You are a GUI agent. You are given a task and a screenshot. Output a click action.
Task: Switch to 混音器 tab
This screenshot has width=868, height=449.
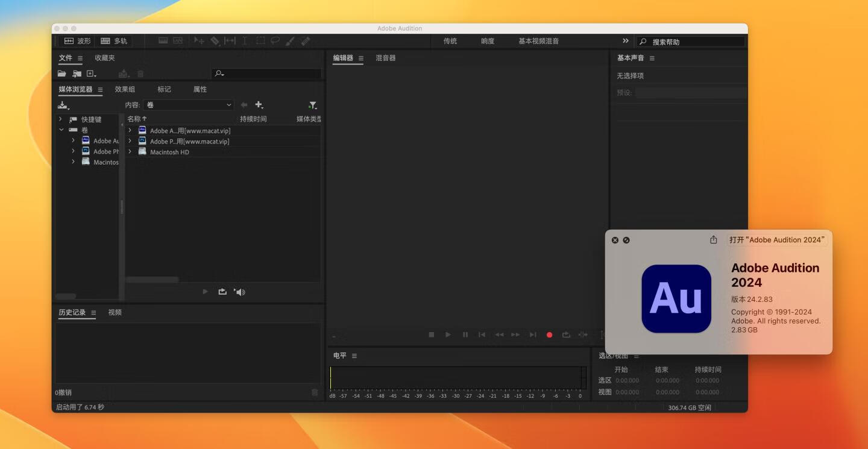[x=385, y=58]
